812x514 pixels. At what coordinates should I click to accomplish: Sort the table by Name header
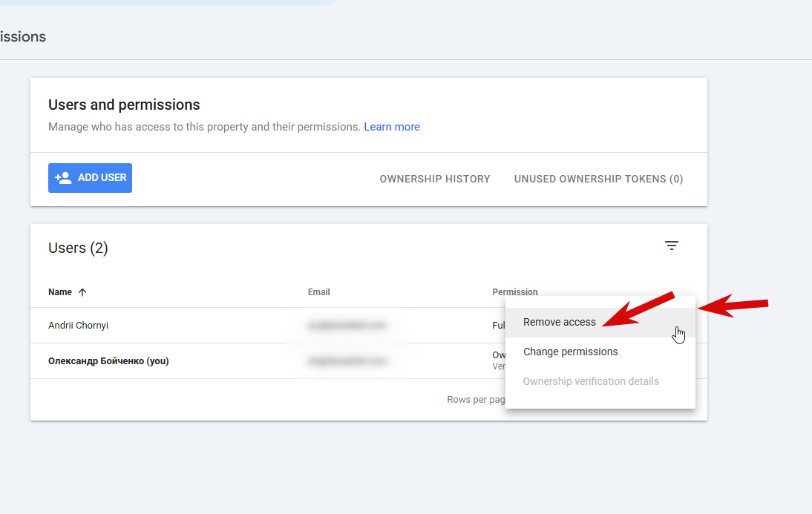click(x=60, y=292)
